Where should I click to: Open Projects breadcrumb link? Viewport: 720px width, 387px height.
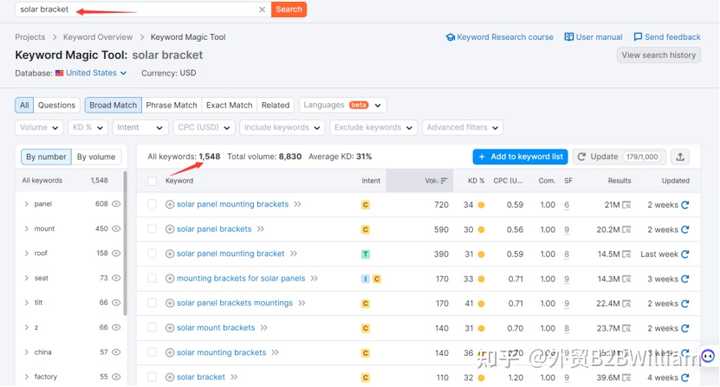[30, 37]
